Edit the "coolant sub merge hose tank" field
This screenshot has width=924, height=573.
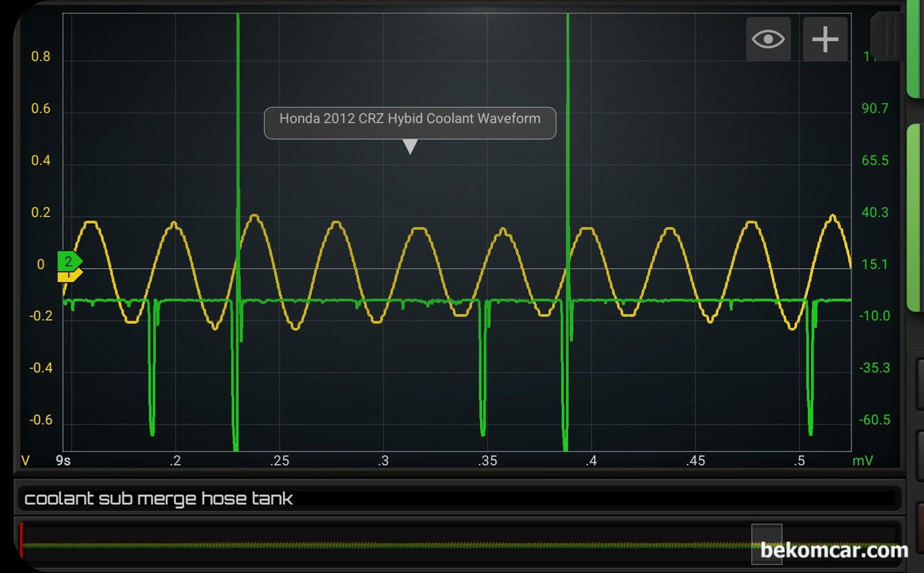click(459, 499)
